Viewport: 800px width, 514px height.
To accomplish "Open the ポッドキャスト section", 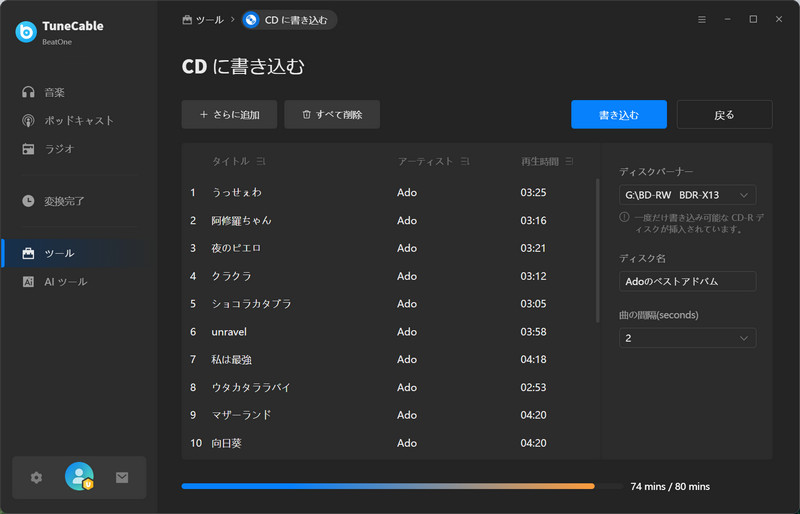I will tap(68, 120).
